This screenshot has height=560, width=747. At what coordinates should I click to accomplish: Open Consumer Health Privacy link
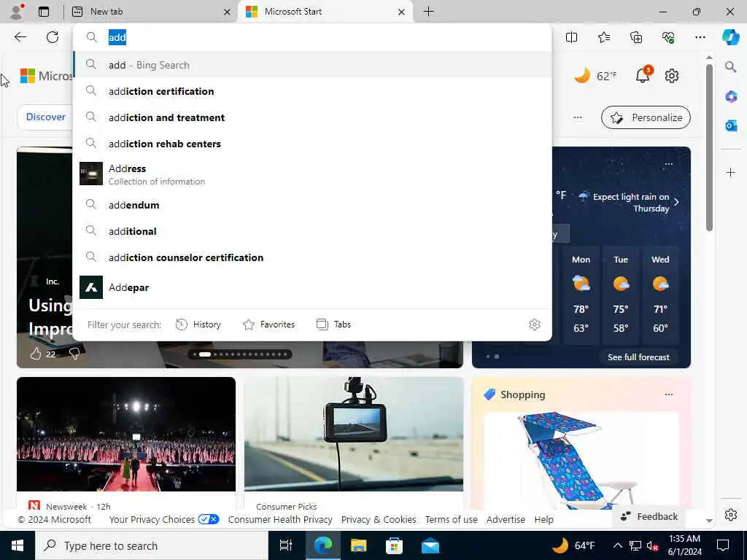point(280,519)
